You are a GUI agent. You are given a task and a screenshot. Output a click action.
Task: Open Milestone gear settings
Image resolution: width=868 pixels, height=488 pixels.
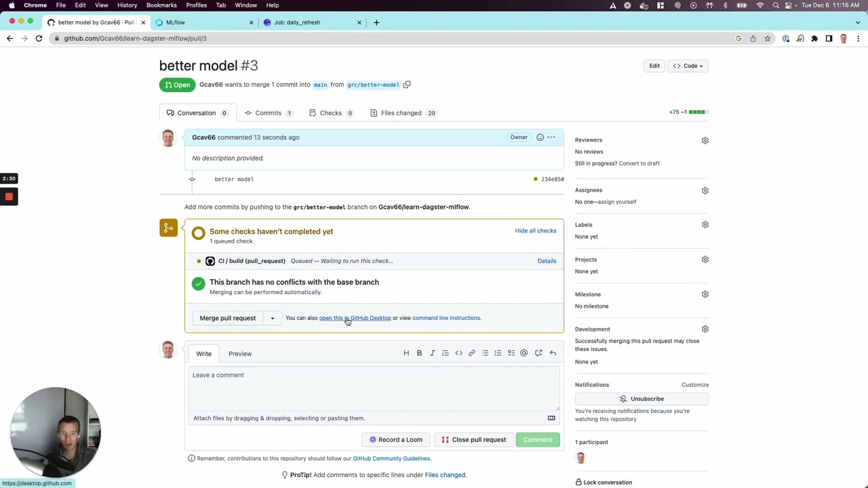(x=705, y=294)
